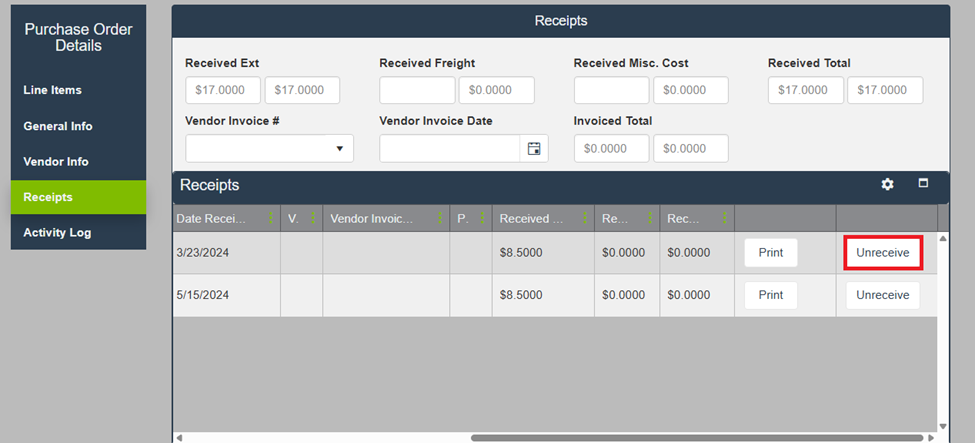
Task: Print the 5/15/2024 receipt
Action: pyautogui.click(x=770, y=295)
